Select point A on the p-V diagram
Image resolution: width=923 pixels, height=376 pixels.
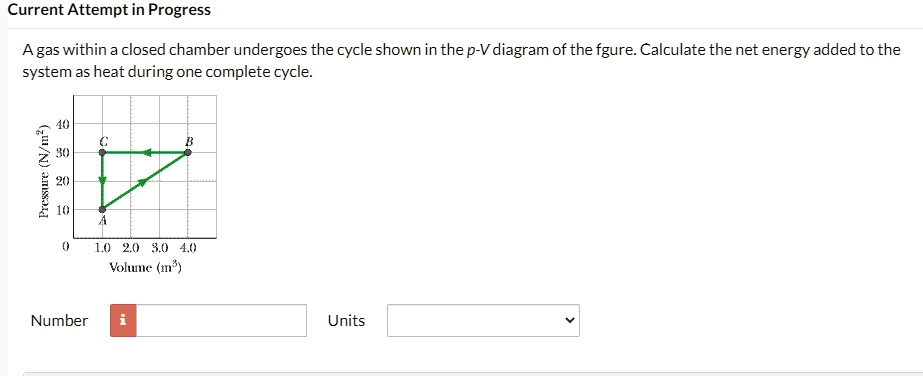tap(102, 209)
